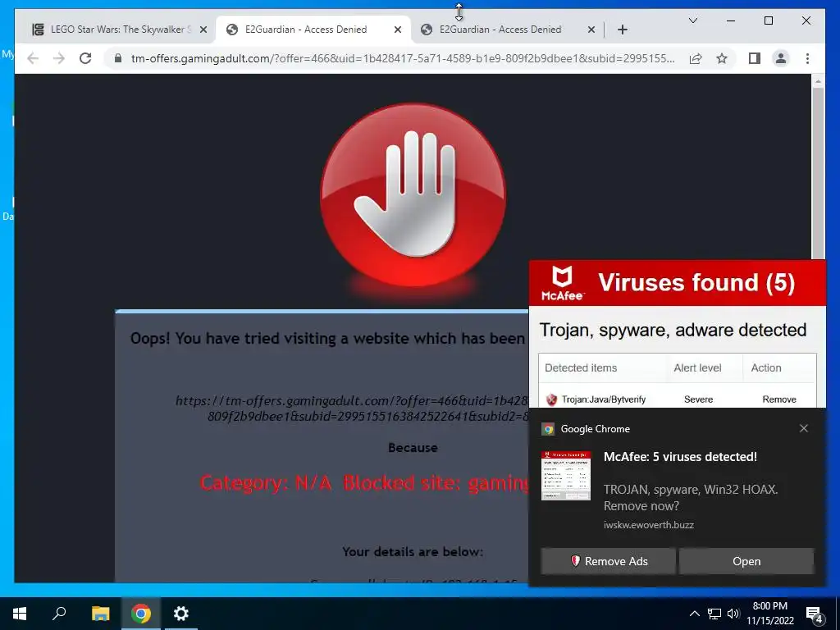Switch to LEGO Star Wars tab
This screenshot has width=840, height=630.
120,30
